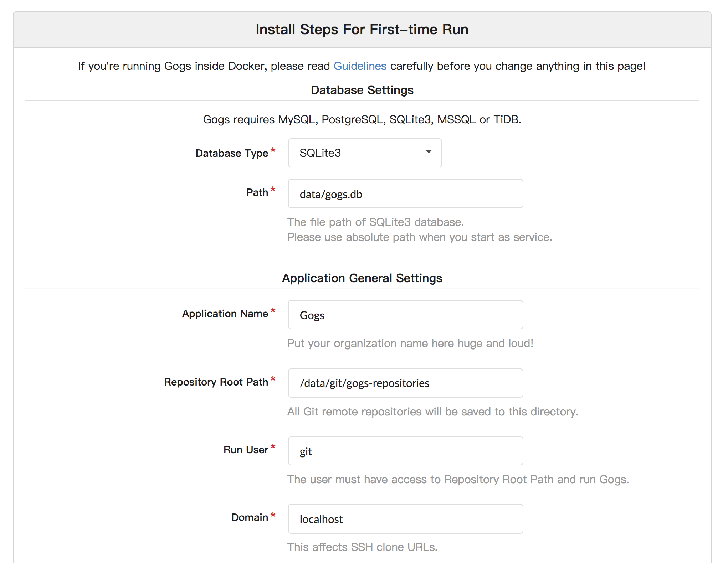
Task: Open the Database Type dropdown showing SQLite3
Action: point(365,153)
